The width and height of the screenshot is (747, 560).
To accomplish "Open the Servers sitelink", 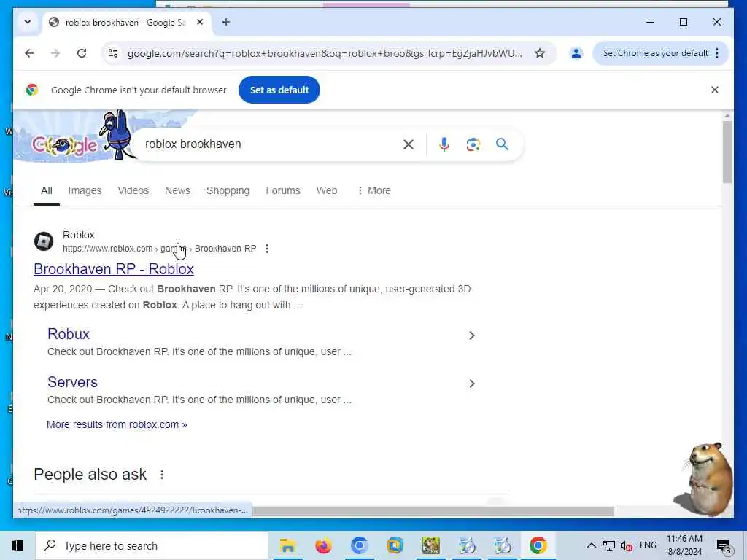I will coord(72,382).
